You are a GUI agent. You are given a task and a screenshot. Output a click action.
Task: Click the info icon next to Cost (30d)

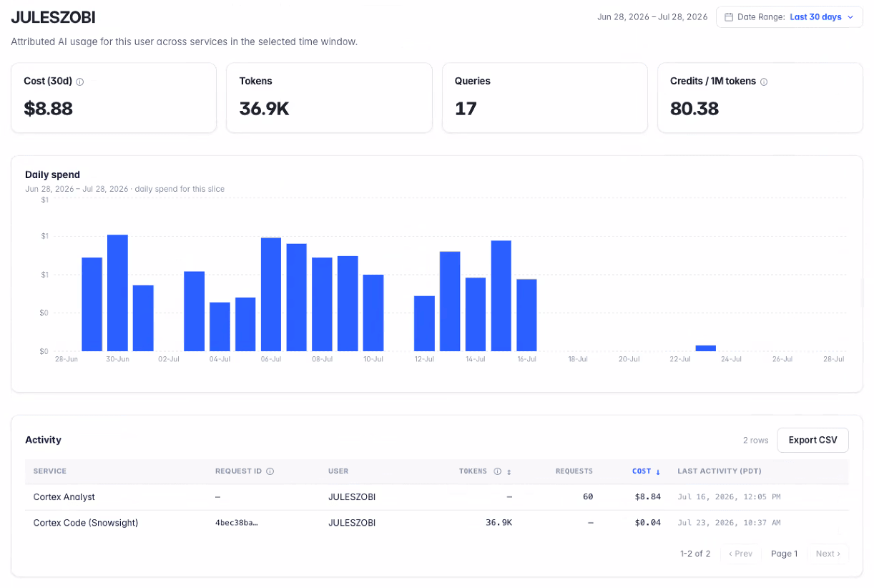point(79,82)
